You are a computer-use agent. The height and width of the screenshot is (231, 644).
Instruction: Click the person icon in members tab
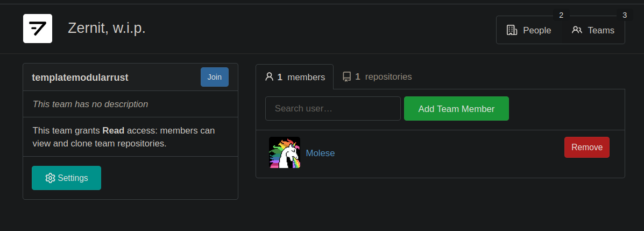[270, 76]
